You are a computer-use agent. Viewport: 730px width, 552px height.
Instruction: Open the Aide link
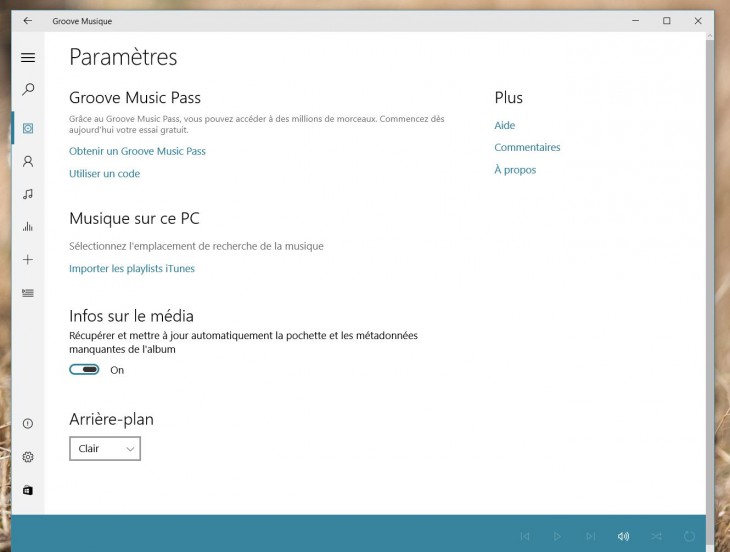[x=505, y=125]
